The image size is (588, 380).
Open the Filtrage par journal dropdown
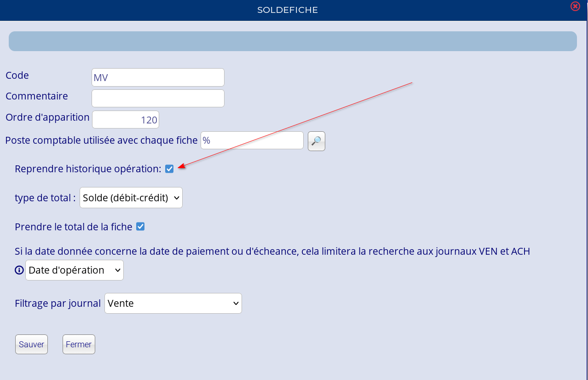173,304
